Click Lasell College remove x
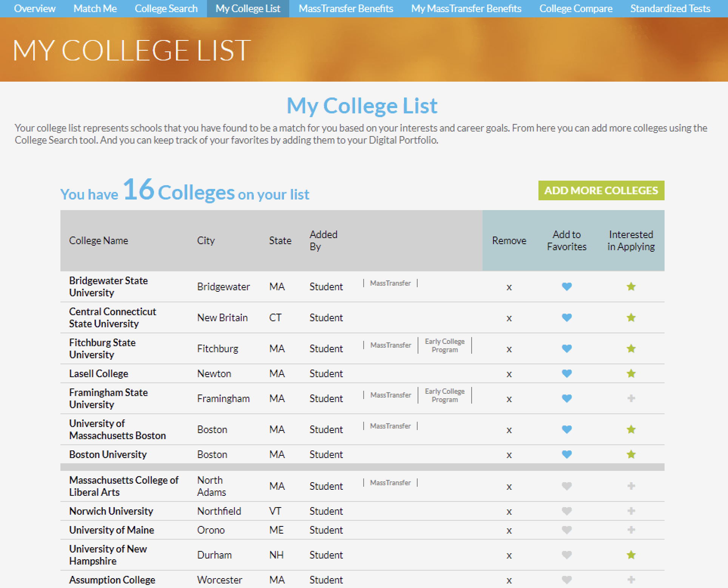 (509, 374)
